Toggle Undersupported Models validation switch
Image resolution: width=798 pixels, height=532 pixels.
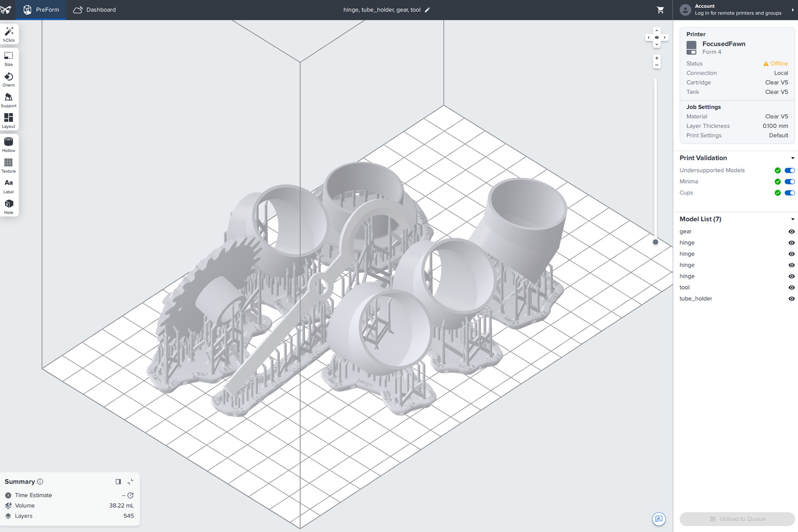coord(790,170)
